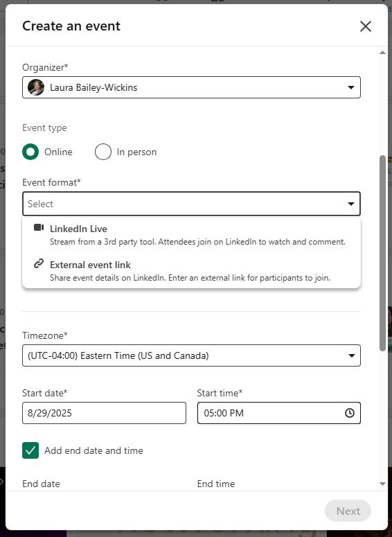392x537 pixels.
Task: Select the In person event type
Action: pos(103,152)
